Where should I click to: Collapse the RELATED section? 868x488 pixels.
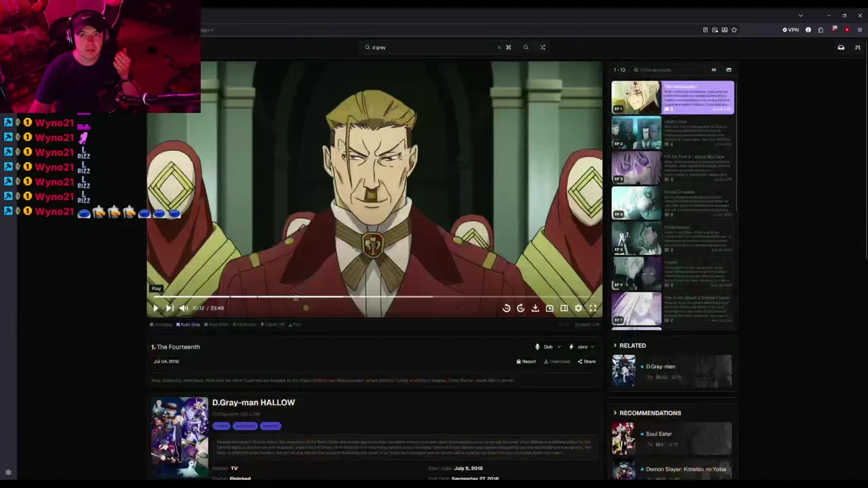tap(629, 346)
